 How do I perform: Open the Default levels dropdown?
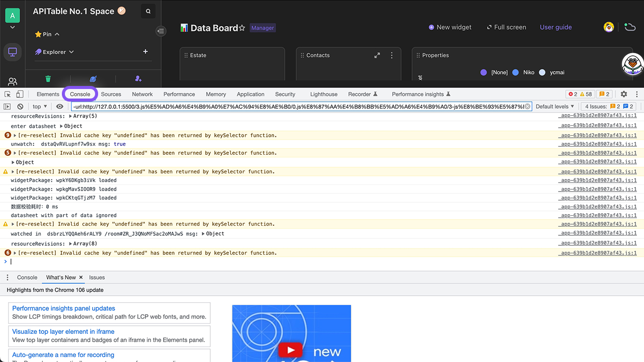(555, 107)
